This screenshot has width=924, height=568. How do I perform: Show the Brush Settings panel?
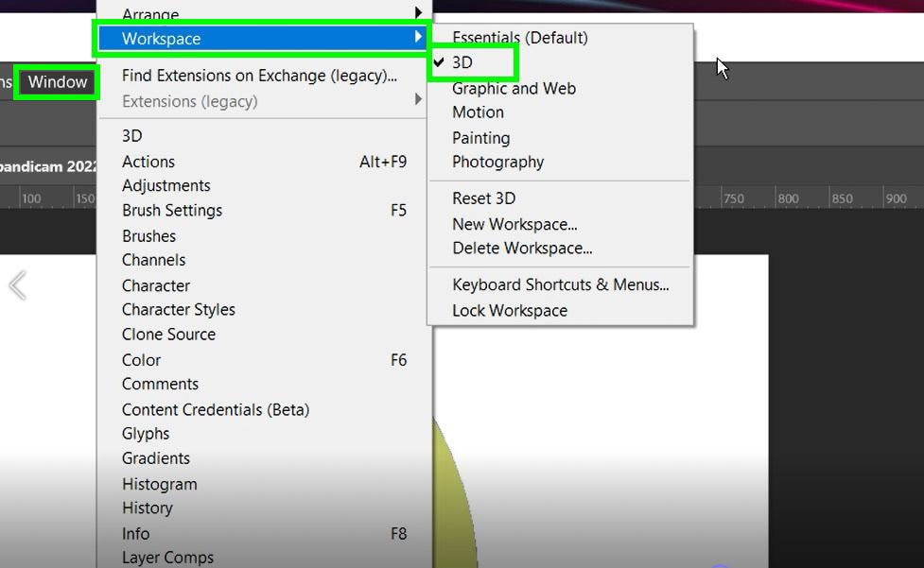(x=172, y=210)
